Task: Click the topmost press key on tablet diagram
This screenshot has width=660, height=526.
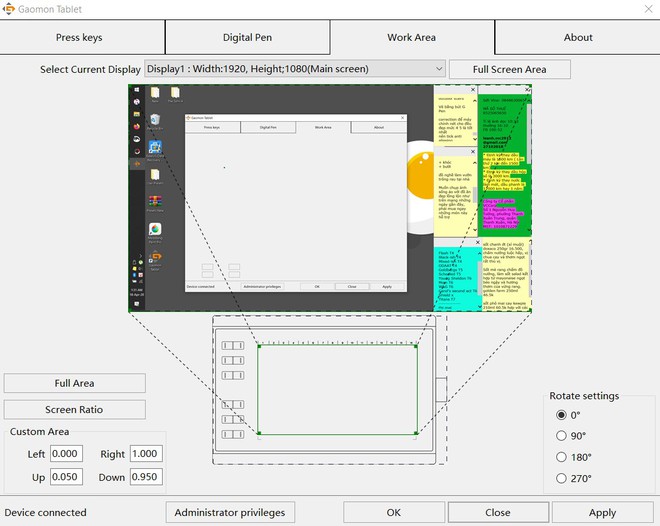Action: 233,346
